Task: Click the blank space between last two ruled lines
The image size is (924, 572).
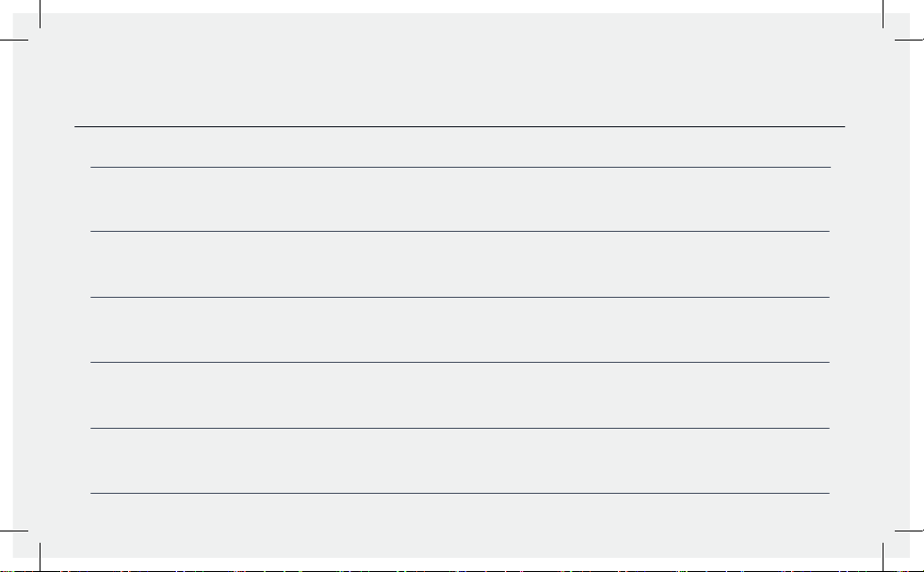Action: pyautogui.click(x=460, y=461)
